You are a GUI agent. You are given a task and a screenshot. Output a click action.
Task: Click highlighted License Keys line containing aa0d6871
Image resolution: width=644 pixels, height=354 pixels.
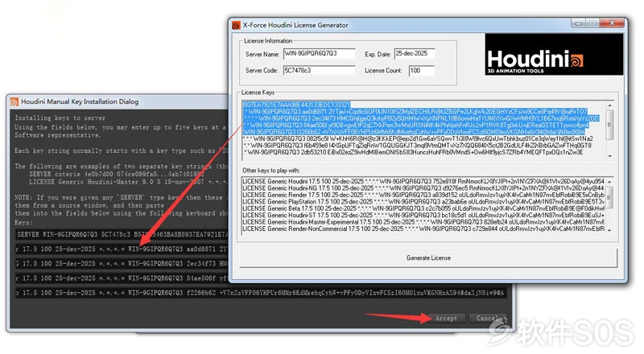tap(415, 111)
